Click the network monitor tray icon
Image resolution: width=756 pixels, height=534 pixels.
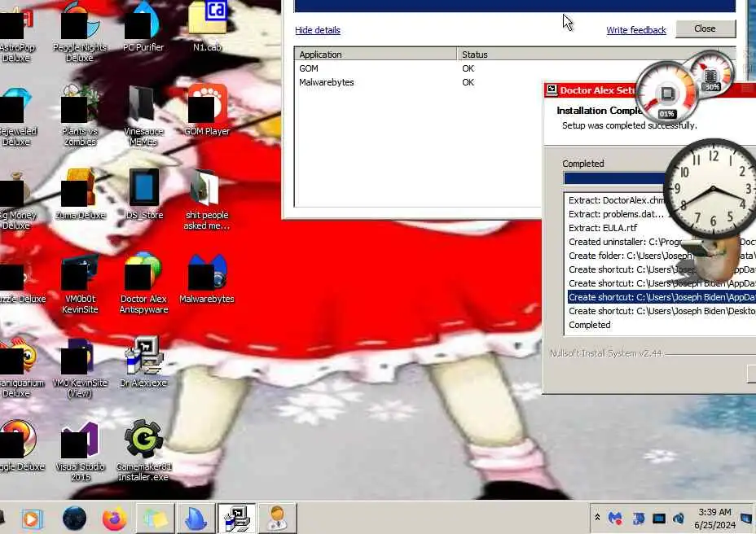[658, 519]
